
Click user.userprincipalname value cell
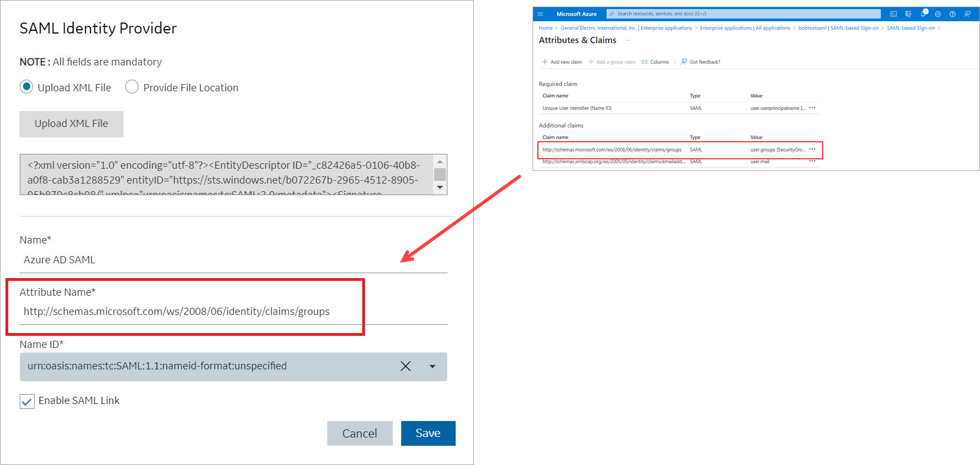[x=778, y=108]
